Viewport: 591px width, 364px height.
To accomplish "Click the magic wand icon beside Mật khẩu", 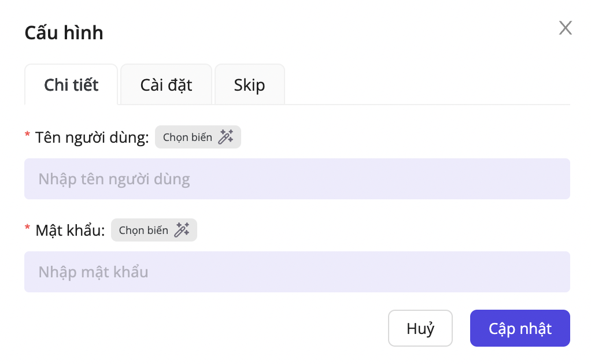I will click(x=182, y=230).
